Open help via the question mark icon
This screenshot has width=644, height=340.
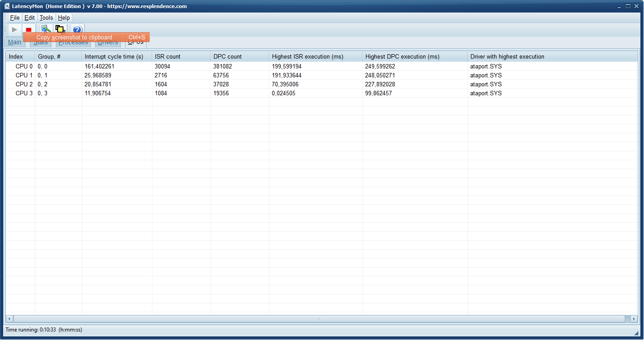(x=77, y=30)
